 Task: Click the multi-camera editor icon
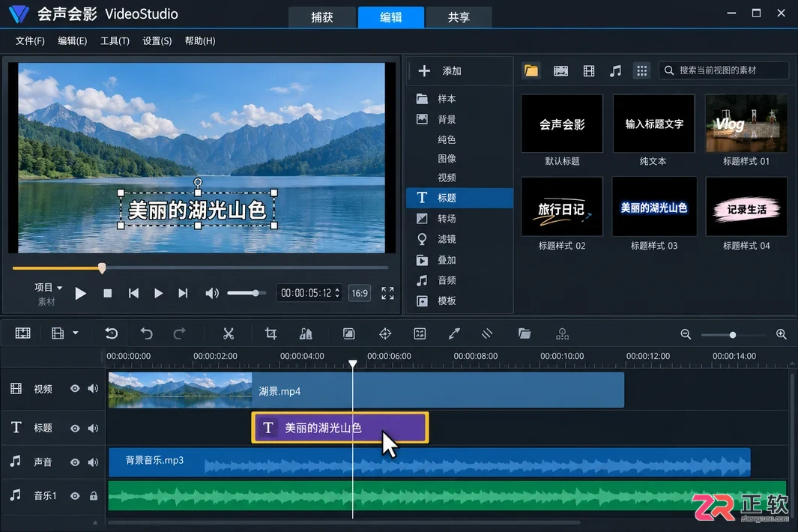click(563, 333)
